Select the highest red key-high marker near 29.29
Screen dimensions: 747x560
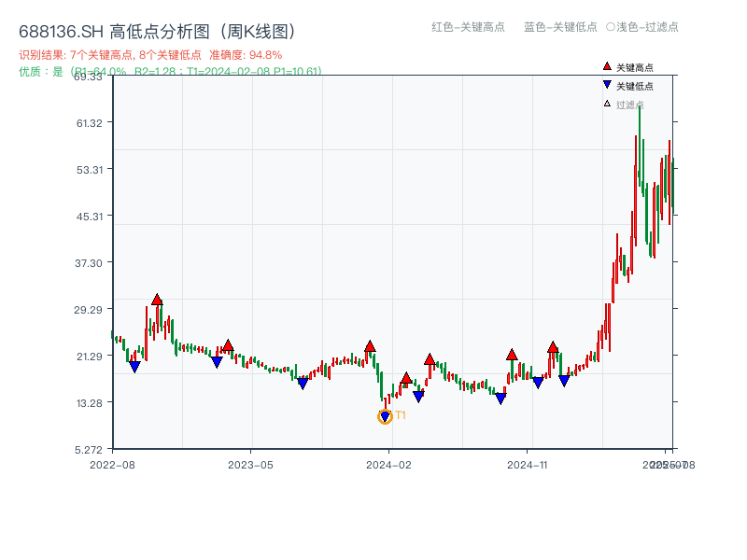[157, 300]
